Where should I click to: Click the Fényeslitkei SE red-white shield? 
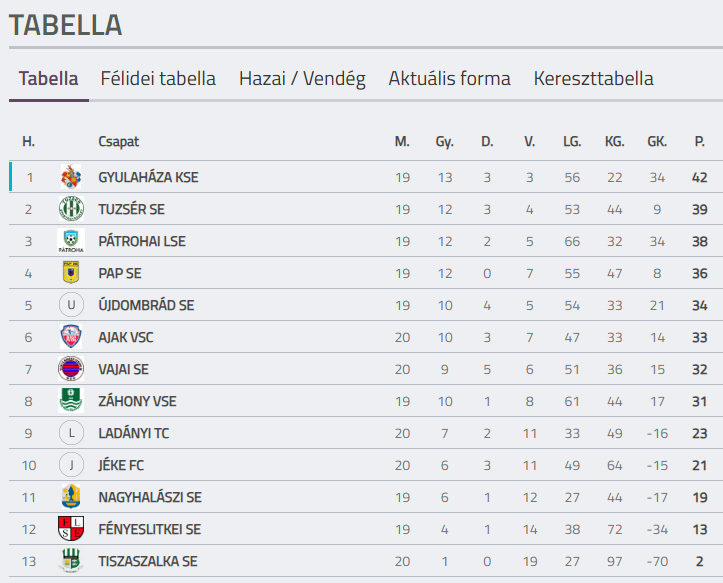[71, 529]
